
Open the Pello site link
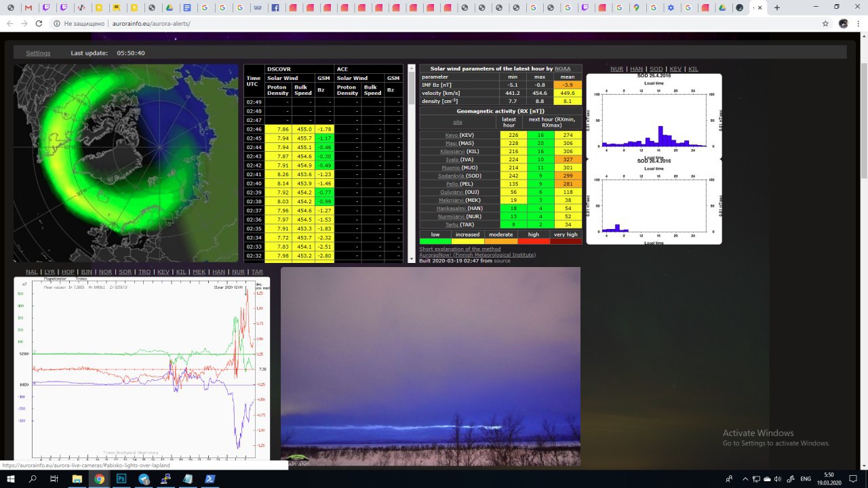click(x=452, y=184)
